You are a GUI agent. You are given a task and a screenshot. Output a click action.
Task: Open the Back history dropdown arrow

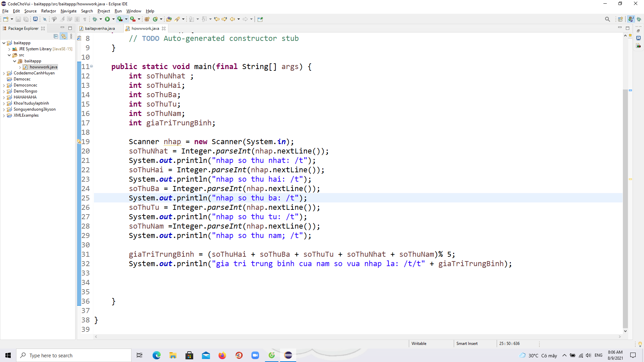pyautogui.click(x=238, y=19)
